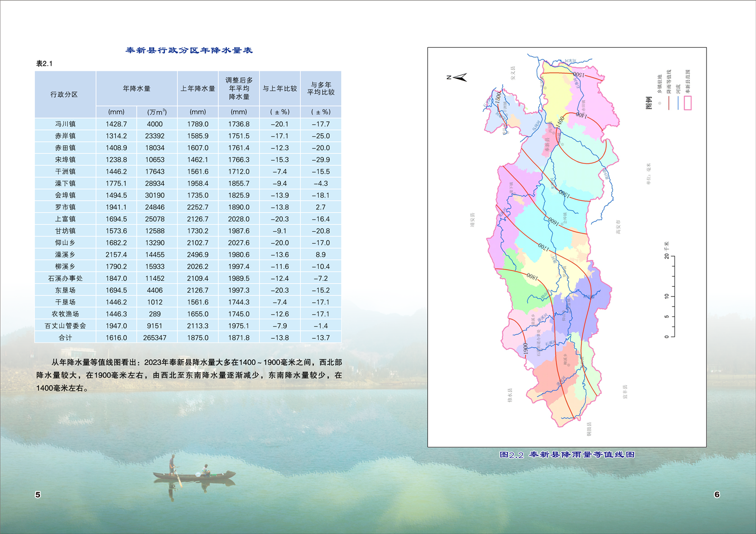Click the pink county boundary legend box
Screen dimensions: 756x534
[x=687, y=103]
